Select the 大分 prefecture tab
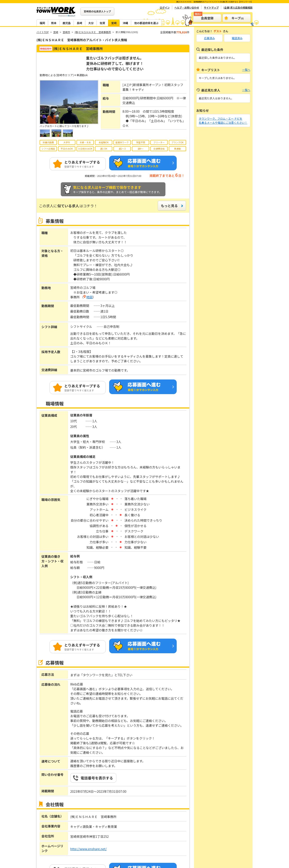 click(x=91, y=23)
